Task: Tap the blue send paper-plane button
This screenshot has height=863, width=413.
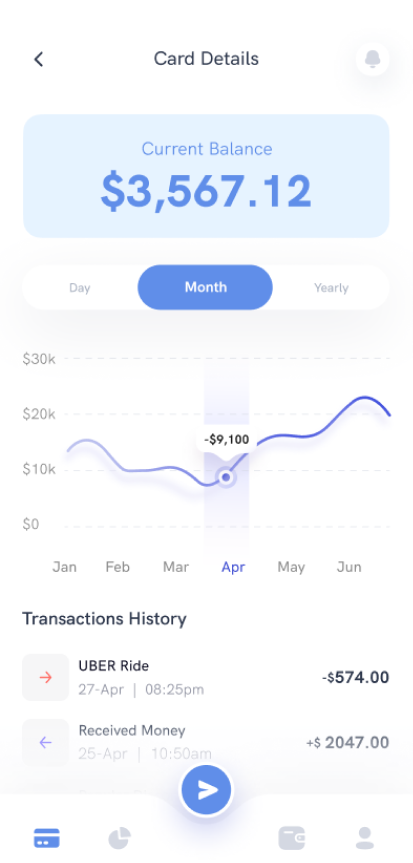Action: point(206,790)
